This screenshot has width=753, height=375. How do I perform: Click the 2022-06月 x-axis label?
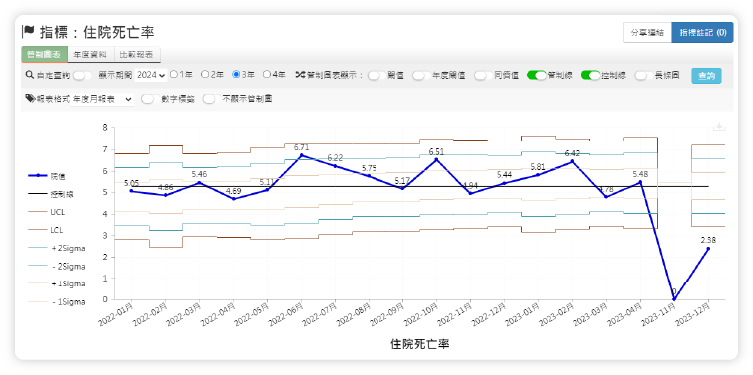(285, 315)
